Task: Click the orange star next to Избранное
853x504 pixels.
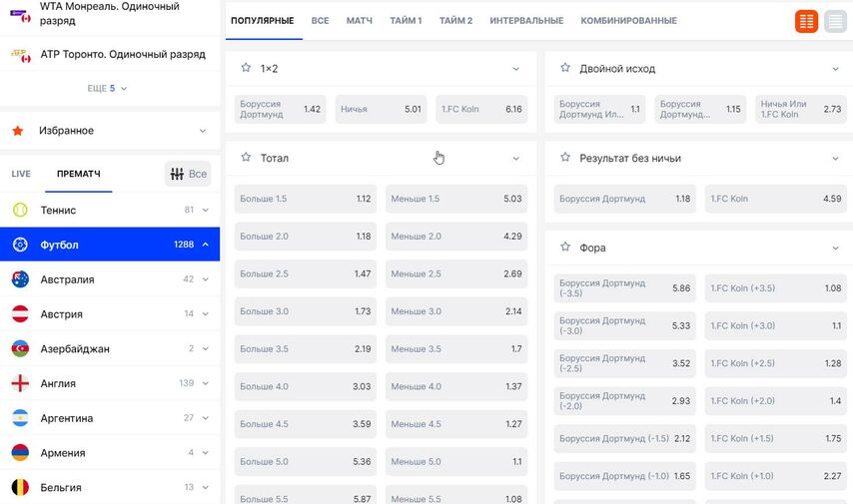Action: tap(18, 131)
